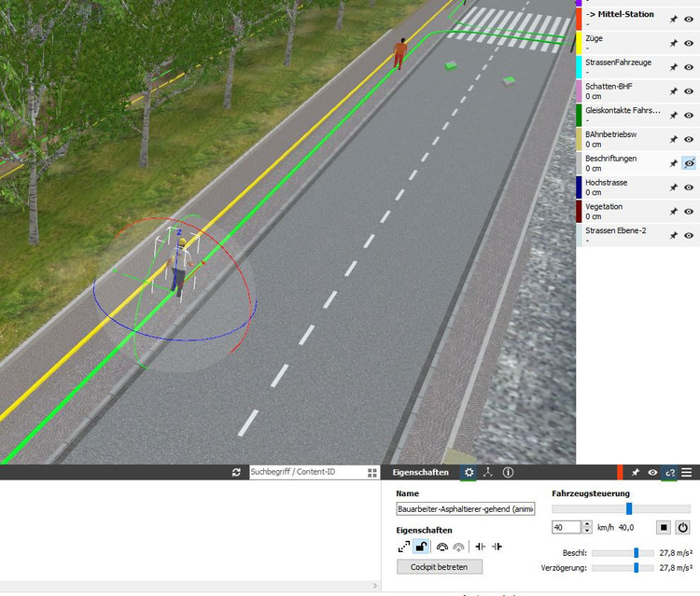The width and height of the screenshot is (700, 596).
Task: Increase speed with the stepper up arrow
Action: pos(586,523)
